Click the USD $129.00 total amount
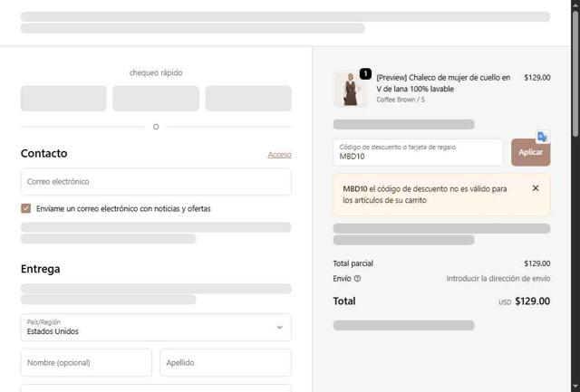The width and height of the screenshot is (580, 392). point(524,301)
